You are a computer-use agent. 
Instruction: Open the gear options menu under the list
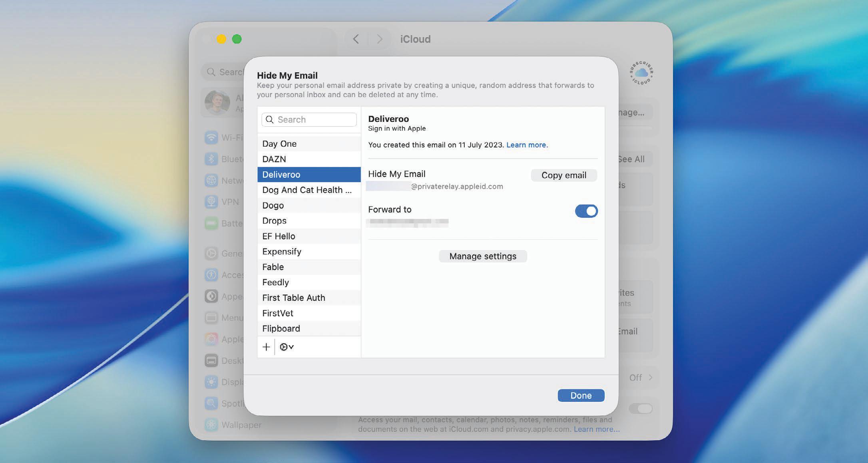[287, 347]
